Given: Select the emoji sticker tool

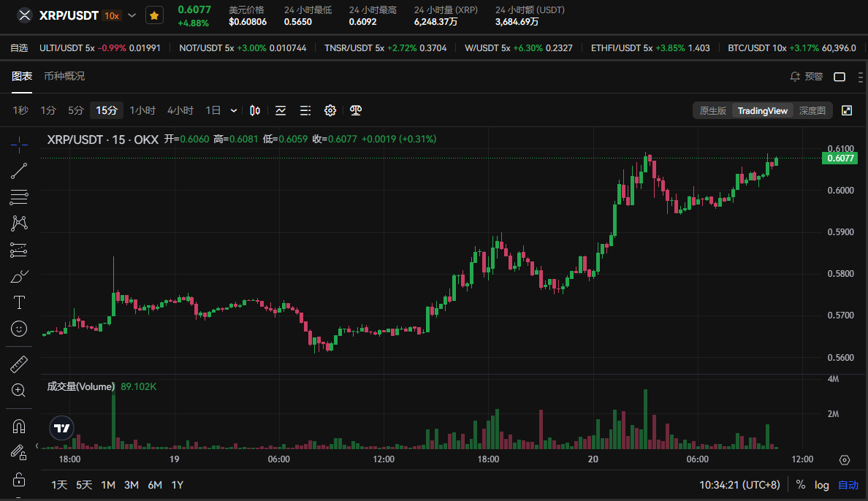Looking at the screenshot, I should [20, 329].
